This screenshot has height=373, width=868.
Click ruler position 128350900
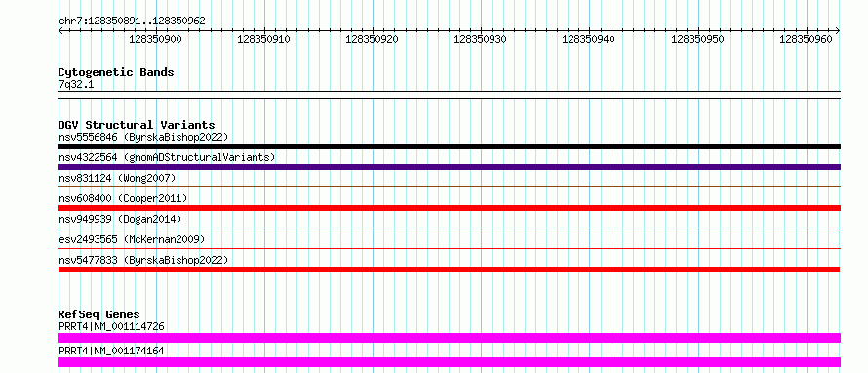point(155,39)
